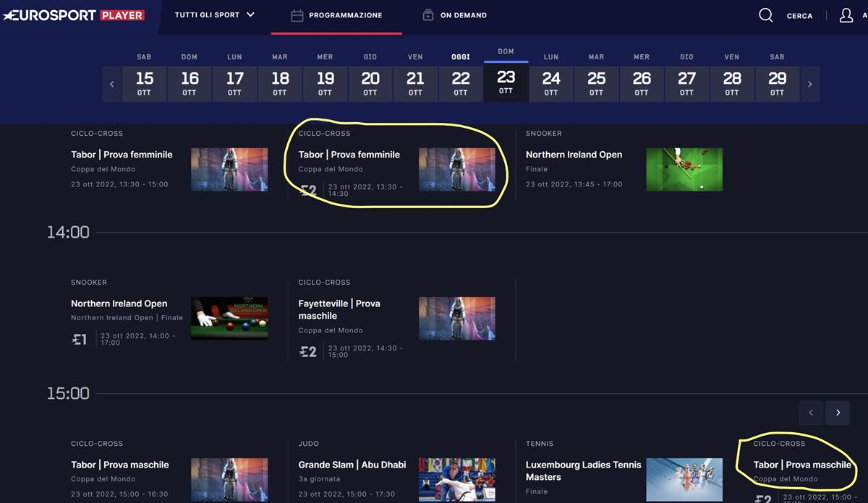Screen dimensions: 868x503
Task: Click the 15:00 hour marker
Action: point(68,393)
